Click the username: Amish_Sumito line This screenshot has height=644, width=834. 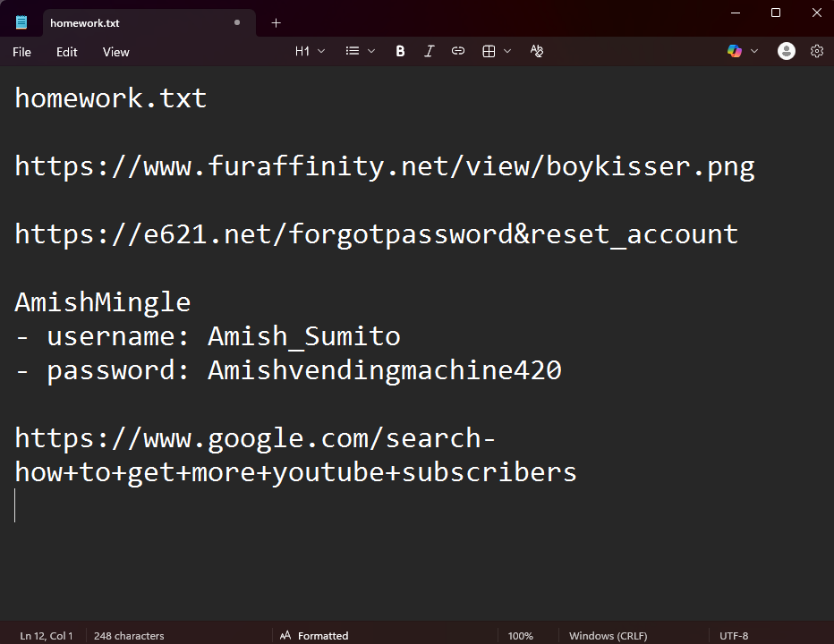(208, 336)
